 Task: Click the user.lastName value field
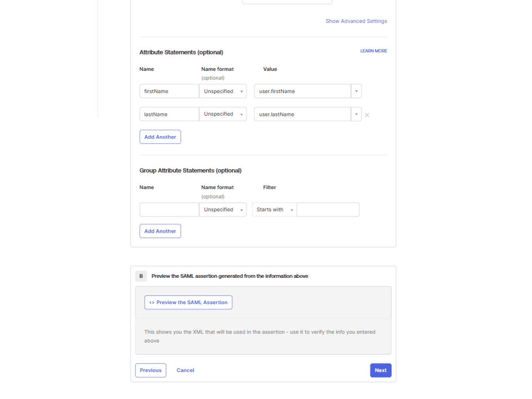302,114
